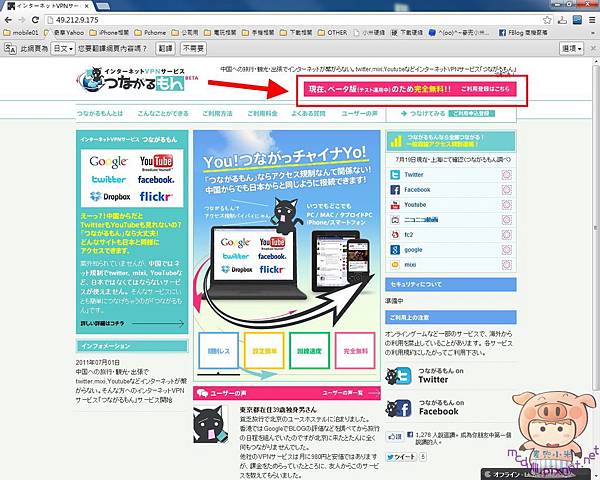Open the FBlog bookmark with Facebook icon
This screenshot has height=480, width=600.
click(x=523, y=33)
